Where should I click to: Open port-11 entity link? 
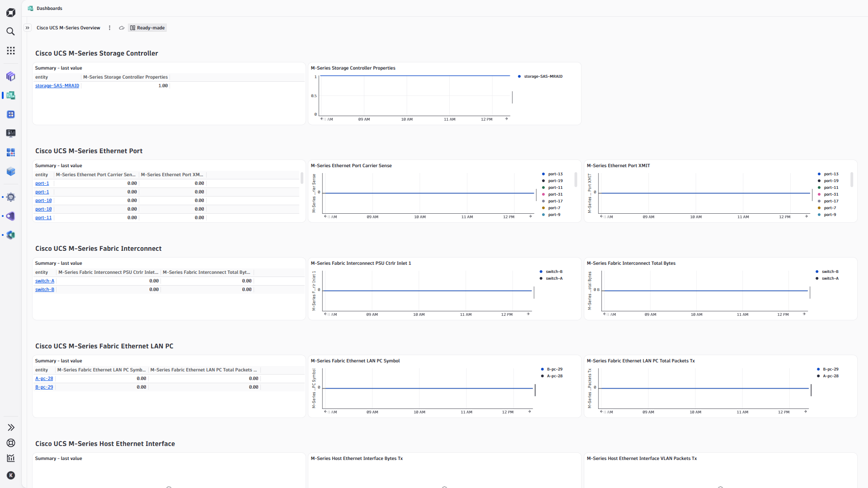[43, 218]
